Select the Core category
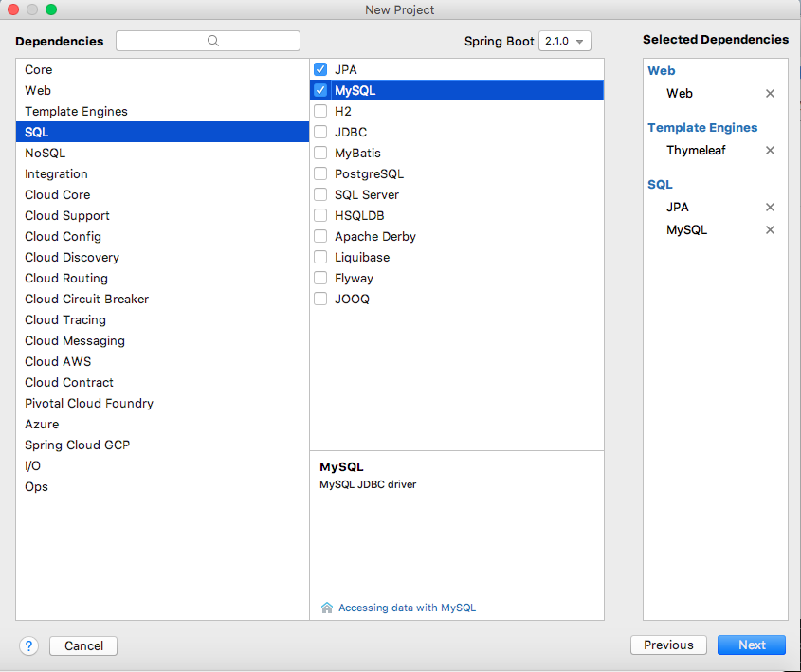801x672 pixels. pyautogui.click(x=162, y=69)
